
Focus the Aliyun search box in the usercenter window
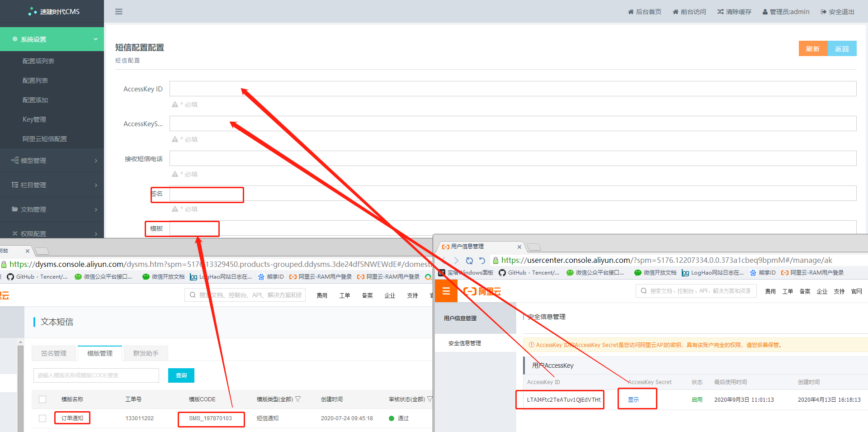tap(696, 291)
